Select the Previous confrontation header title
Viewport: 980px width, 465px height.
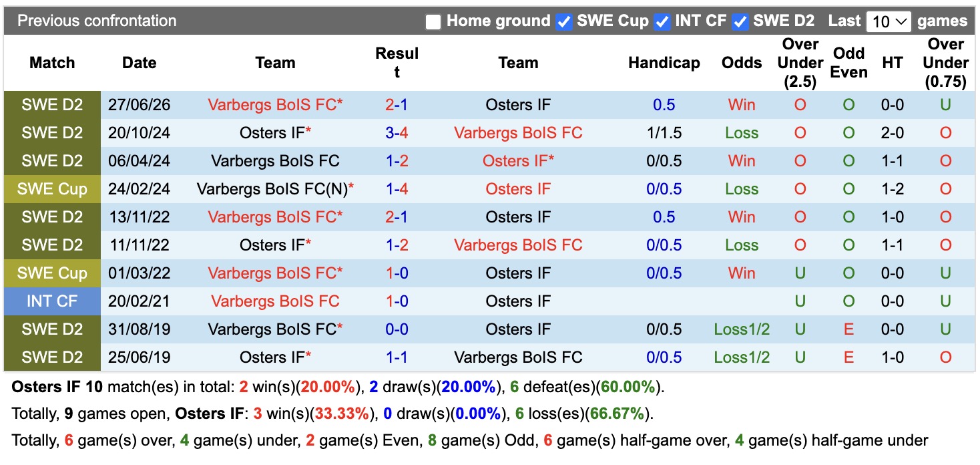click(97, 21)
